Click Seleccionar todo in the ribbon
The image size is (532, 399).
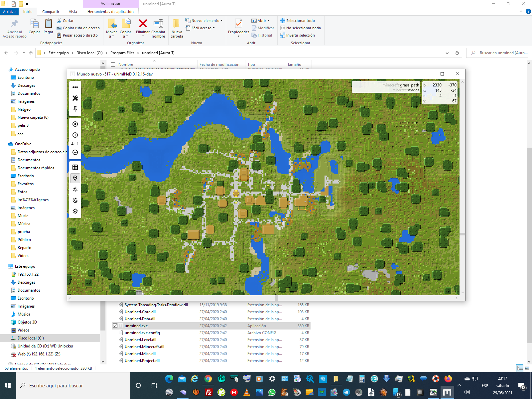pyautogui.click(x=297, y=21)
